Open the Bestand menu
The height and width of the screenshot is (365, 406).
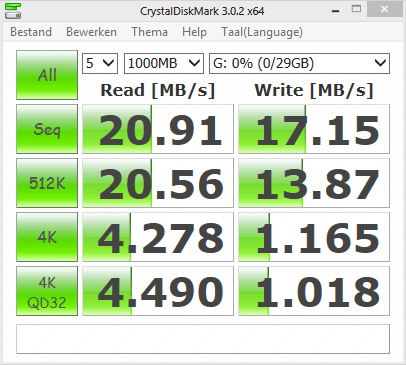click(x=31, y=32)
